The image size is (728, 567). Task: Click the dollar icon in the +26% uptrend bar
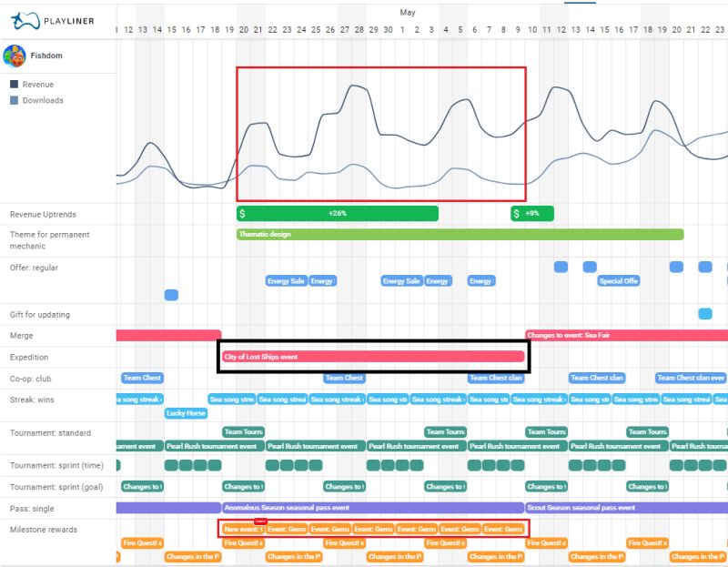pyautogui.click(x=242, y=214)
